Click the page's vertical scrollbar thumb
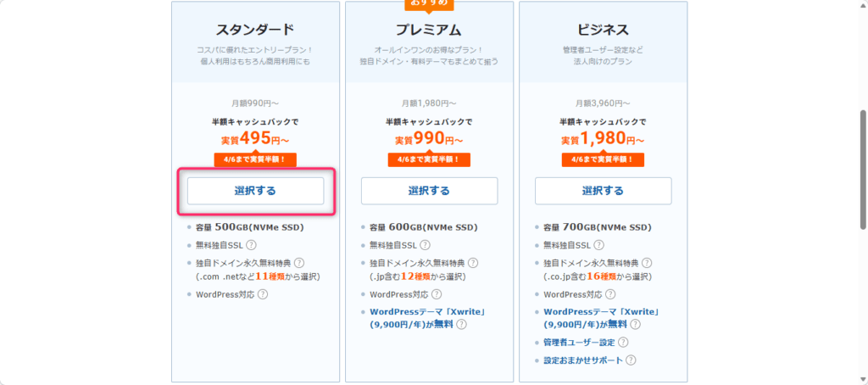 pyautogui.click(x=863, y=170)
